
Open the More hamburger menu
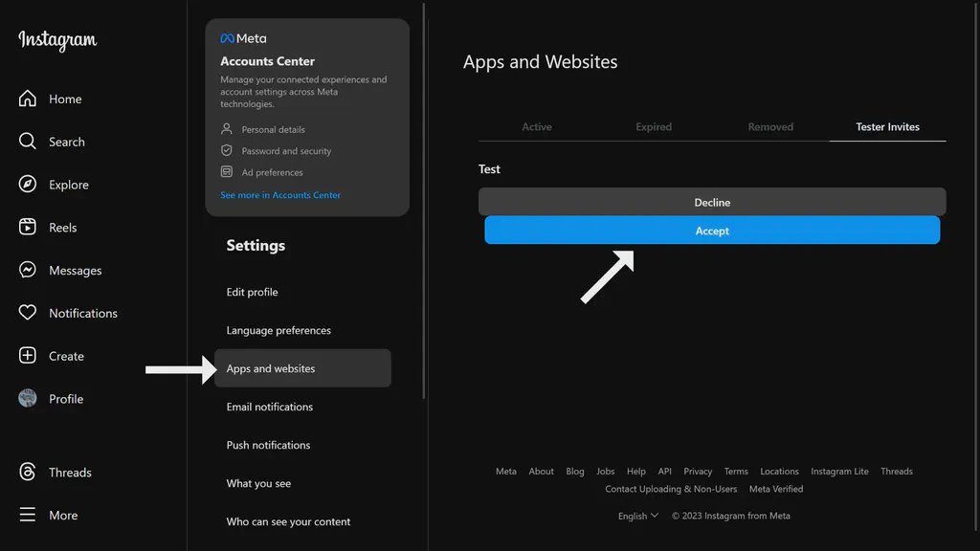[28, 515]
